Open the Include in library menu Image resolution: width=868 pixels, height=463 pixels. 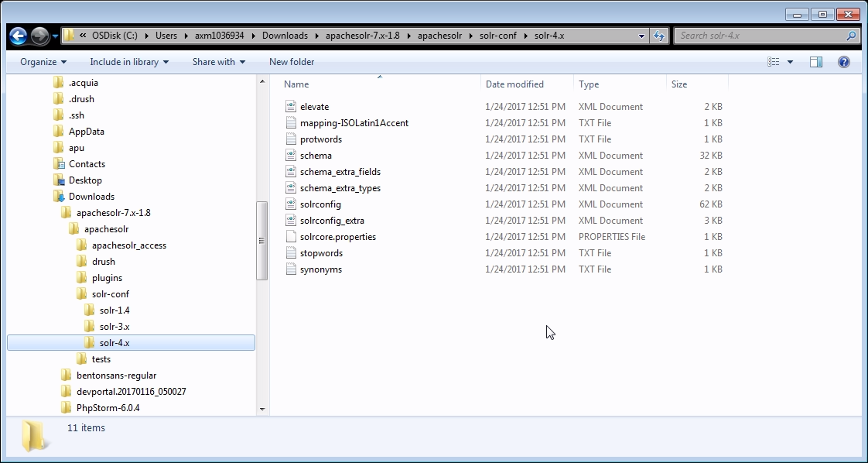(x=129, y=62)
